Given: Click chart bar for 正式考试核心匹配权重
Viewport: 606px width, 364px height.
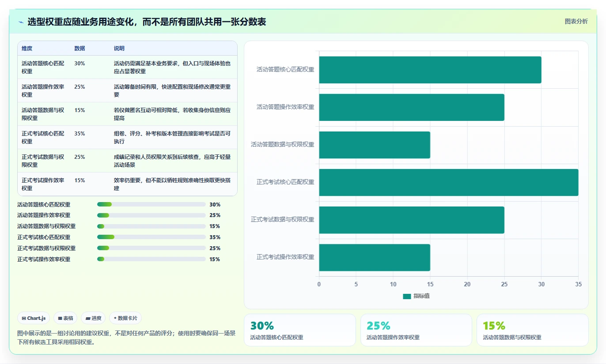Looking at the screenshot, I should [x=449, y=182].
